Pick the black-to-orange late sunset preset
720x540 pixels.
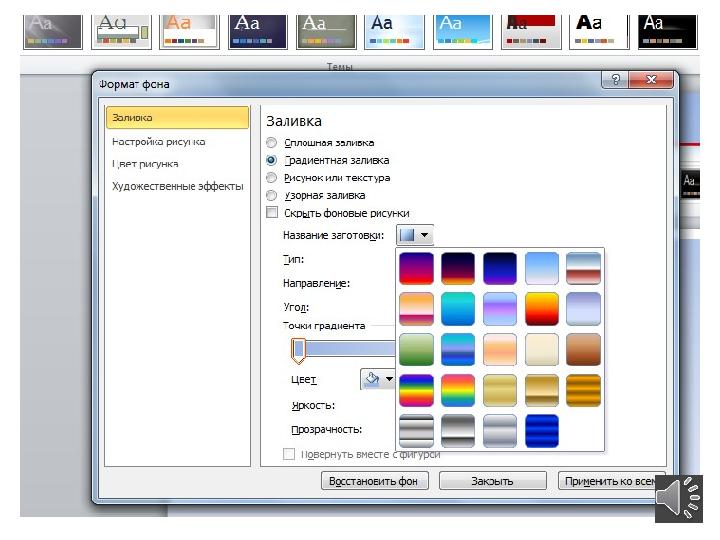pyautogui.click(x=458, y=268)
